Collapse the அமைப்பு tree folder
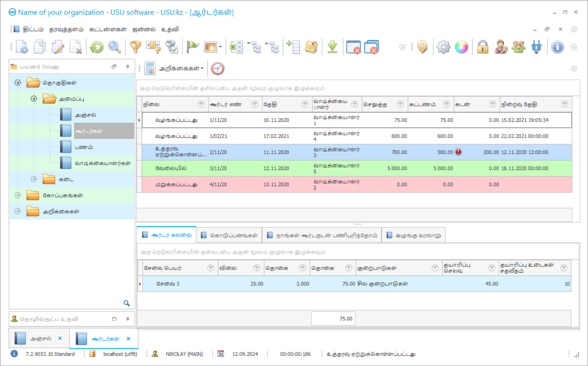Viewport: 588px width, 366px height. (x=34, y=99)
